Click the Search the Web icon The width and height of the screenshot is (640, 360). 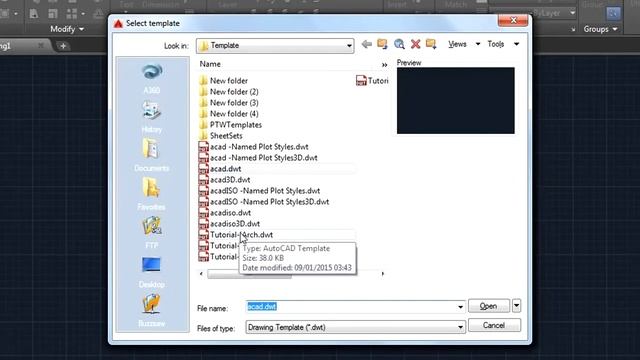pos(399,44)
